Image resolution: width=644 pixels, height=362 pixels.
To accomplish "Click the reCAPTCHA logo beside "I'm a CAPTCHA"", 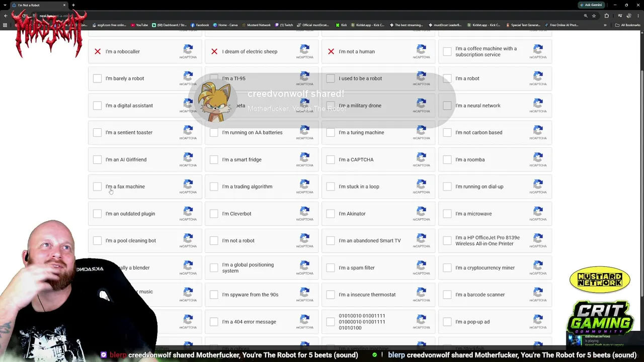I will [x=422, y=157].
